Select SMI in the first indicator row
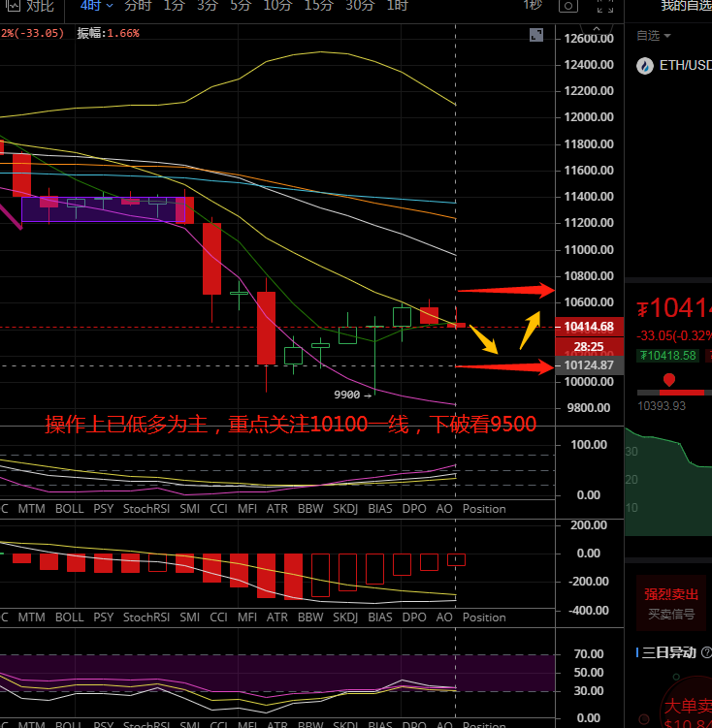The height and width of the screenshot is (728, 712). click(x=190, y=509)
